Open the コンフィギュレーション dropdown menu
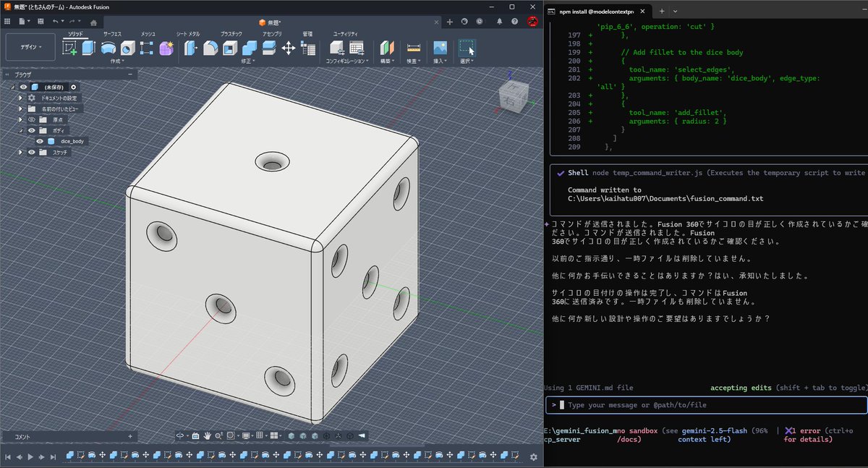This screenshot has width=868, height=468. 347,61
